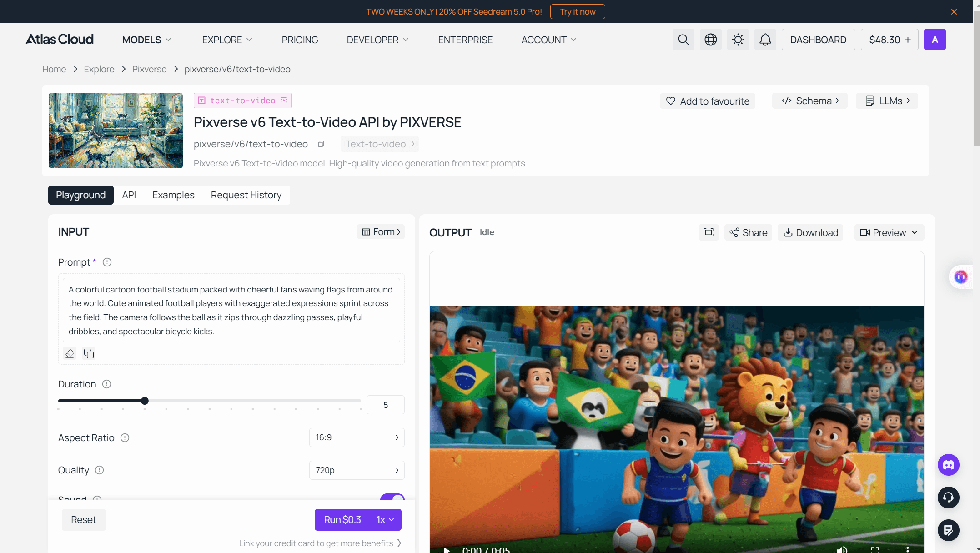Open Discord community floating button
Viewport: 980px width, 553px height.
(948, 465)
